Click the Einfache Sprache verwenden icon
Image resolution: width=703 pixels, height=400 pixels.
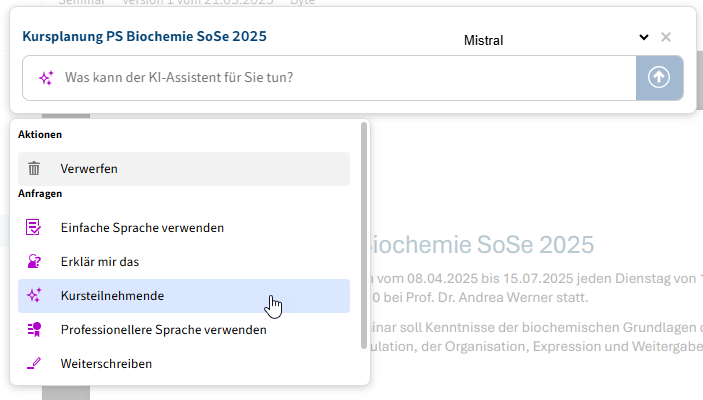(34, 227)
